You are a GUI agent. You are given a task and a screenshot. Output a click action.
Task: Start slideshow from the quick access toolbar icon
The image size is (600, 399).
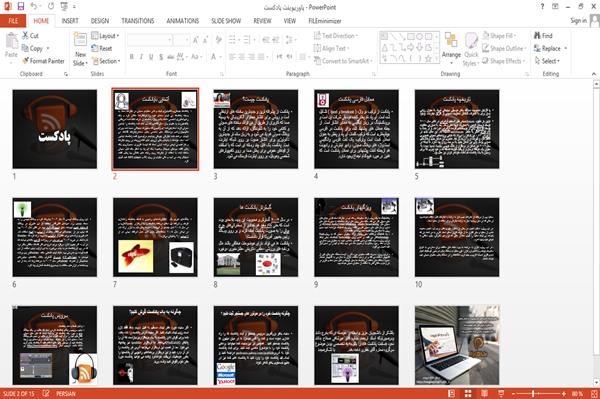click(64, 6)
